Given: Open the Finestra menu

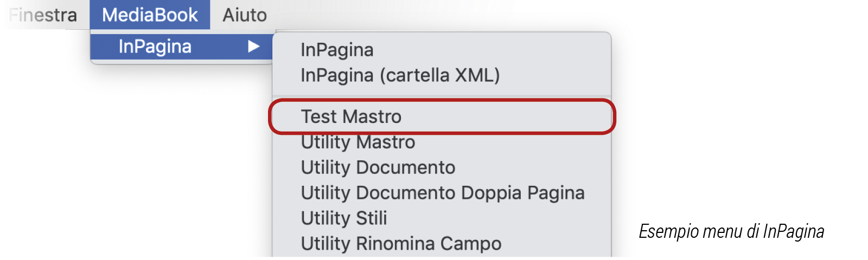Looking at the screenshot, I should point(42,15).
